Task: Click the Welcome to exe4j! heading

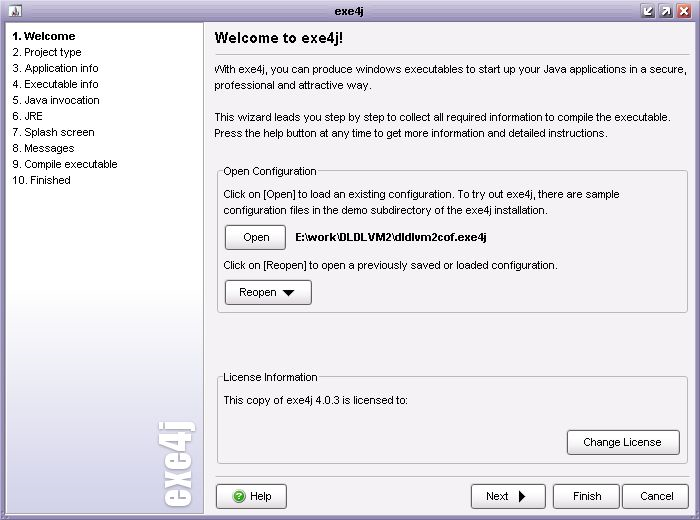Action: (279, 38)
